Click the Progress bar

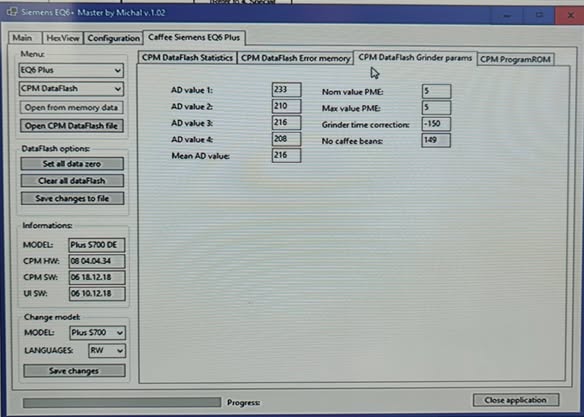tap(122, 402)
